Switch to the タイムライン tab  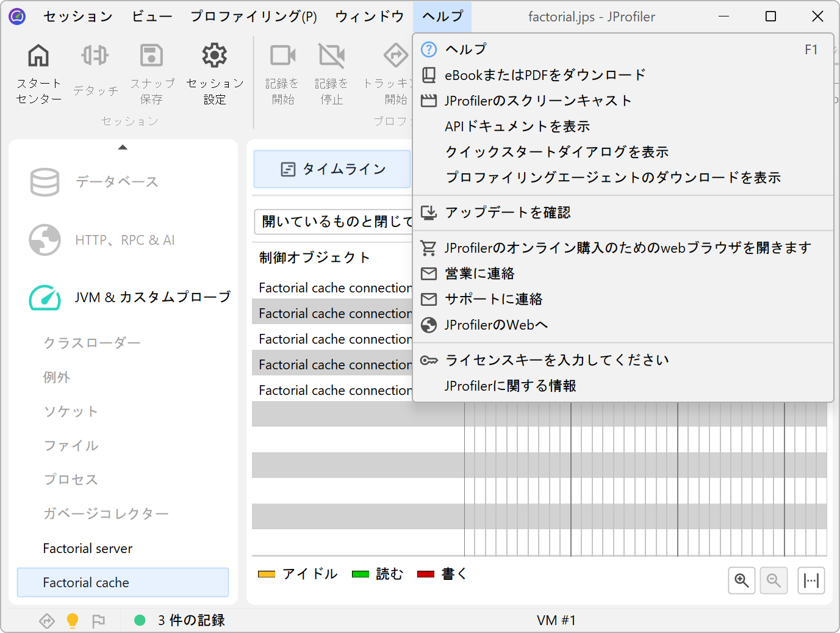pyautogui.click(x=332, y=169)
